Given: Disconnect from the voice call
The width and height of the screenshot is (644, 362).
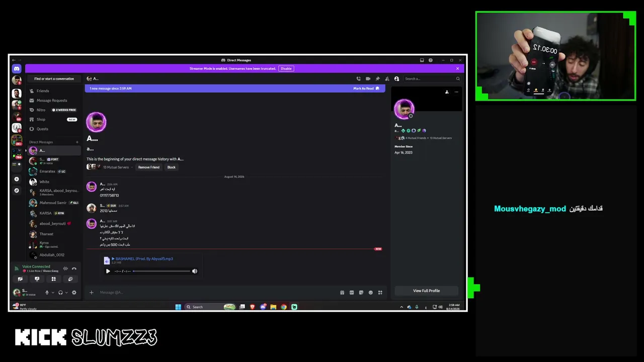Looking at the screenshot, I should tap(74, 268).
